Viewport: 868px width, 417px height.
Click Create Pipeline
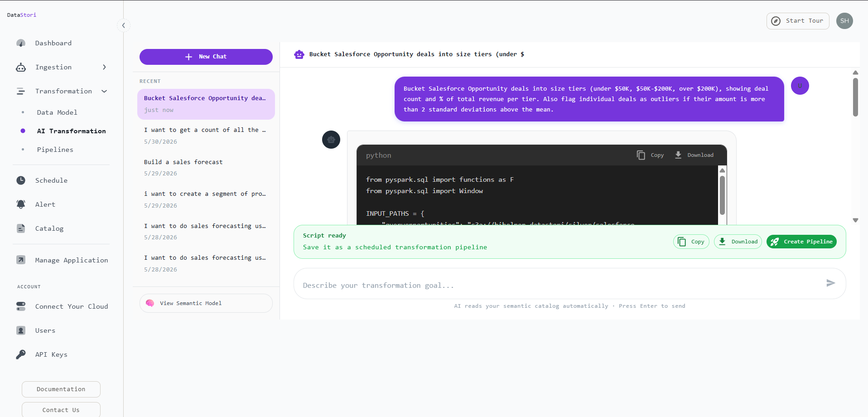pos(801,242)
